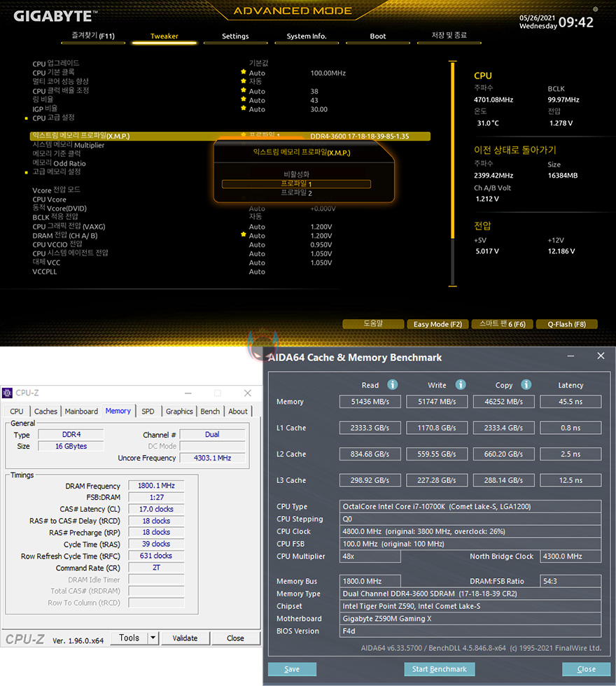Select the Graphics tab in CPU-Z
Image resolution: width=616 pixels, height=686 pixels.
[x=179, y=412]
